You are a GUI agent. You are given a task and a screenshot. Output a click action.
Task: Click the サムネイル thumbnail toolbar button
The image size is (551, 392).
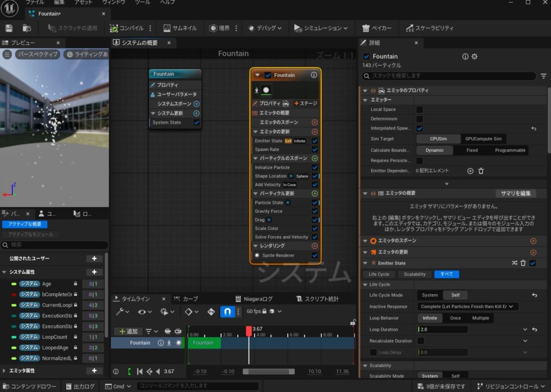point(180,28)
